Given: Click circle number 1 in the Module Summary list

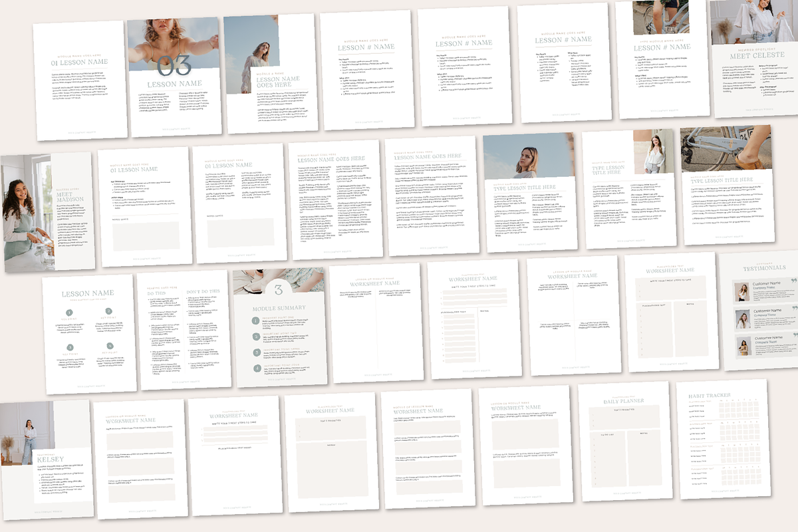Looking at the screenshot, I should 256,321.
